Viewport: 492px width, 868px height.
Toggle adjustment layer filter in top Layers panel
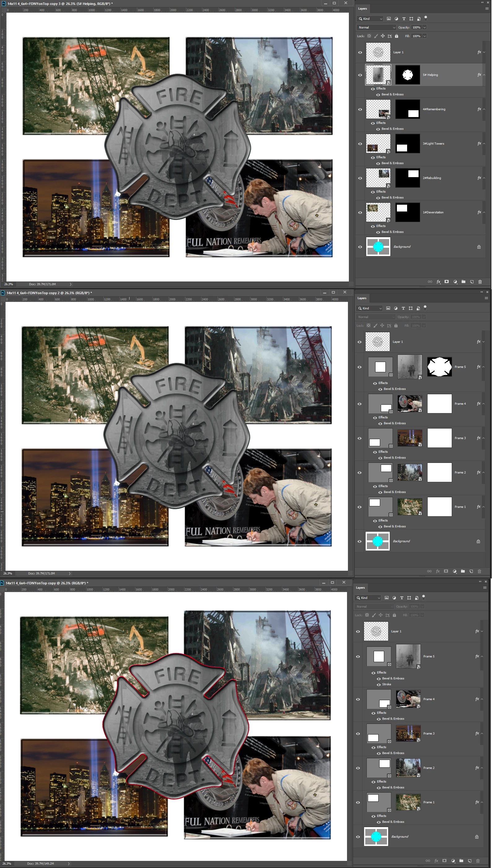(396, 19)
